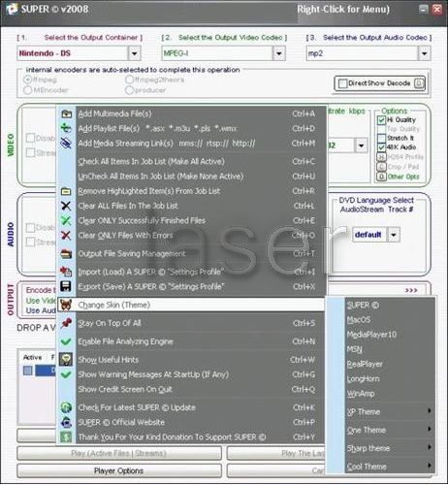Click the Remove Highlighted Item(s) folder icon
The height and width of the screenshot is (485, 448).
point(66,191)
